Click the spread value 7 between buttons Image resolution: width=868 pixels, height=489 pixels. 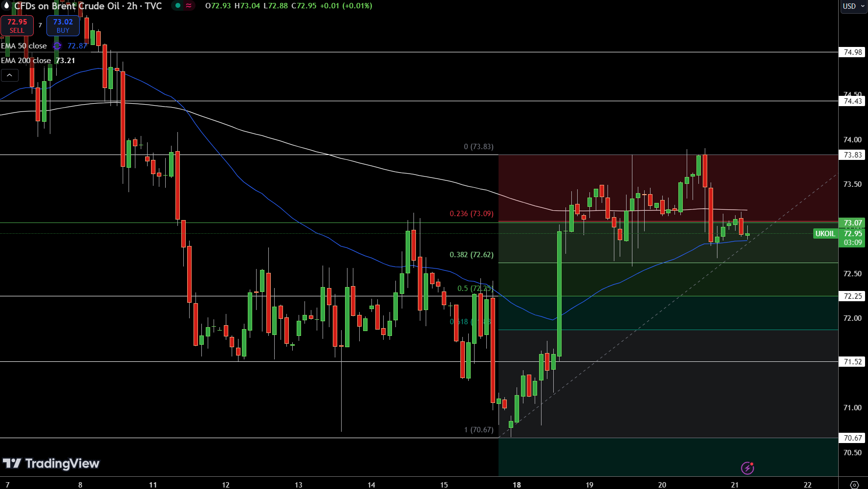40,25
